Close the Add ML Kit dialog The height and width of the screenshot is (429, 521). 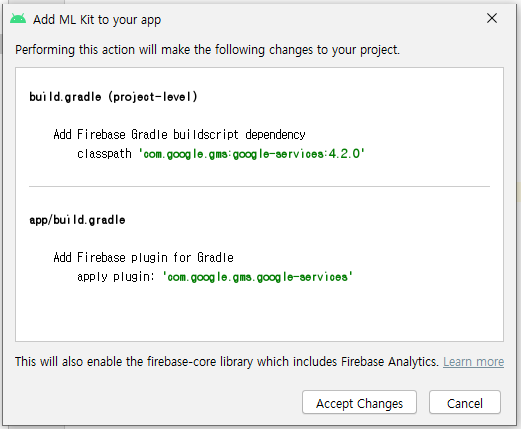tap(492, 18)
